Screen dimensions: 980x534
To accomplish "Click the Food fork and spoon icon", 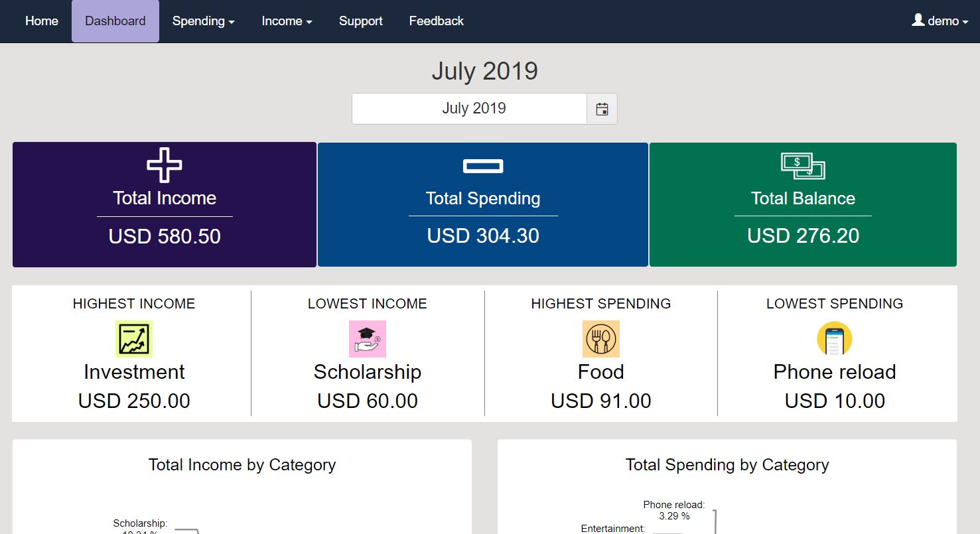I will pos(601,339).
